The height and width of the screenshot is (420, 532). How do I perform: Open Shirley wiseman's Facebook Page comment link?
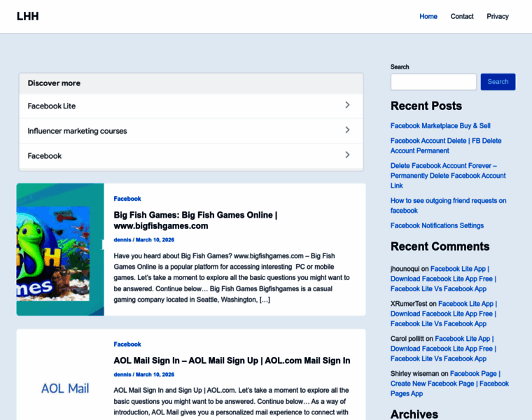click(x=449, y=384)
